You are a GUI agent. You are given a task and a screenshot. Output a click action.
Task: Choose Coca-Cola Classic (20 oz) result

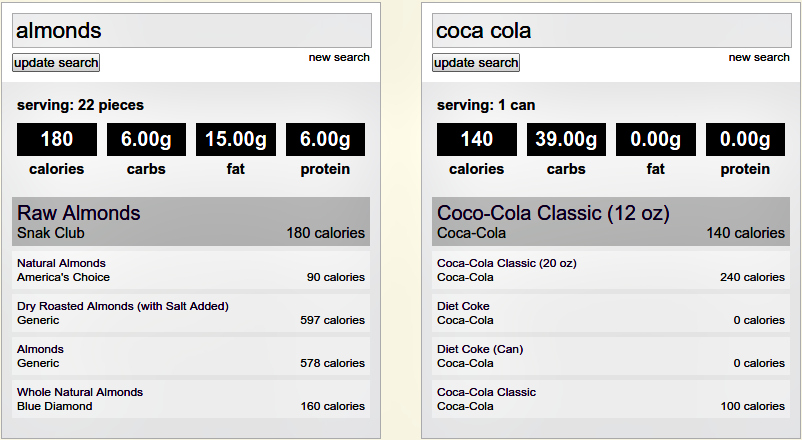[x=611, y=270]
